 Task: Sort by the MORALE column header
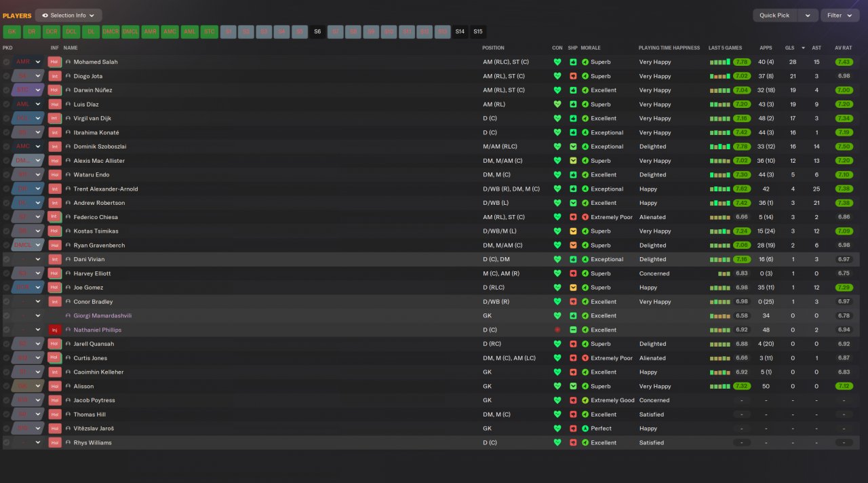coord(591,48)
